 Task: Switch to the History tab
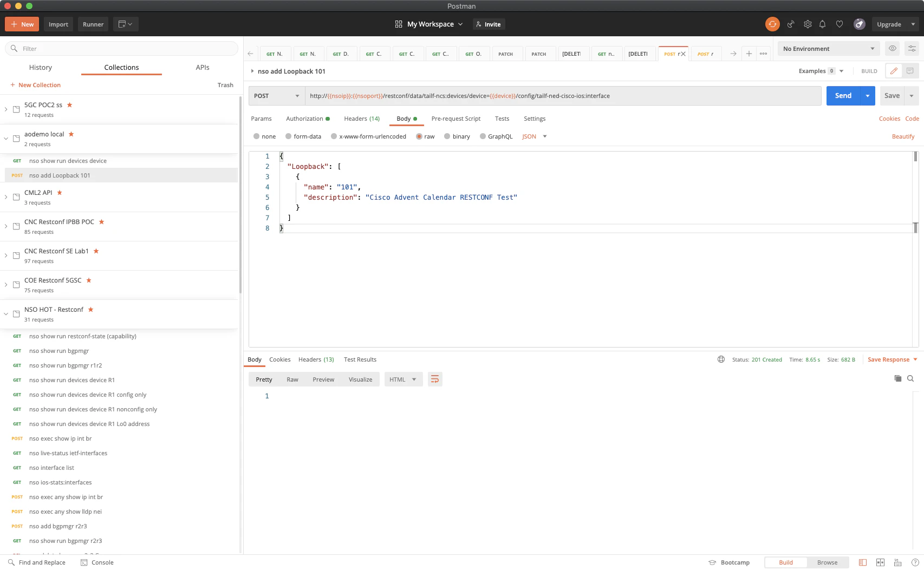click(41, 67)
